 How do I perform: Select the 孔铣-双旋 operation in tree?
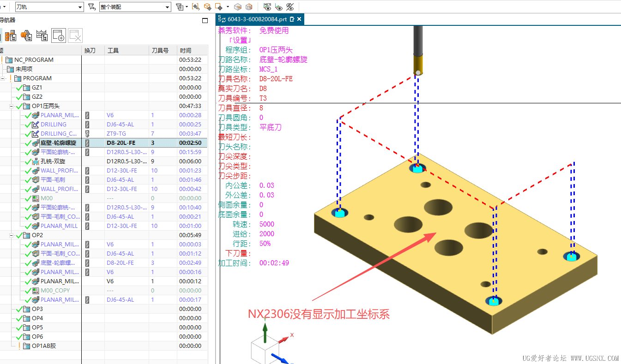pos(53,161)
